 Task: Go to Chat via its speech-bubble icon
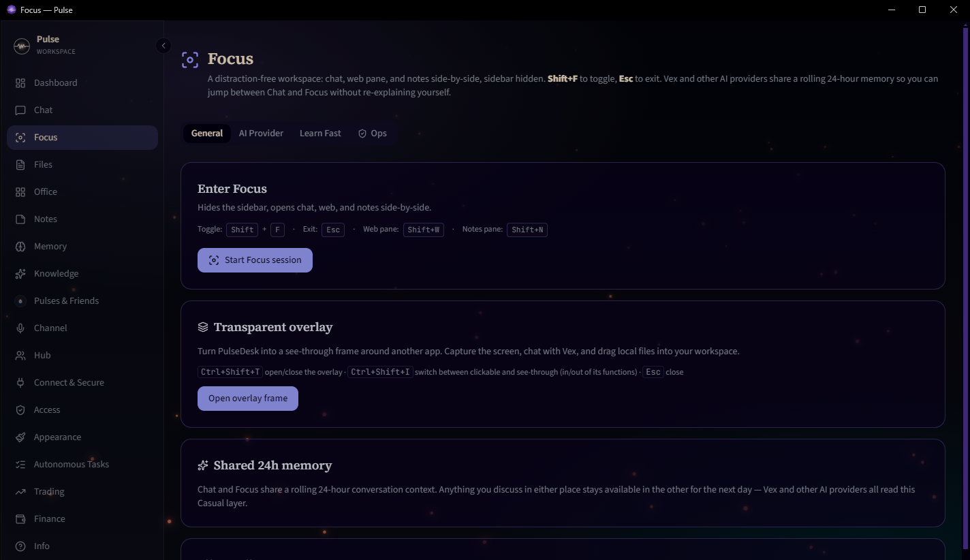pyautogui.click(x=20, y=110)
